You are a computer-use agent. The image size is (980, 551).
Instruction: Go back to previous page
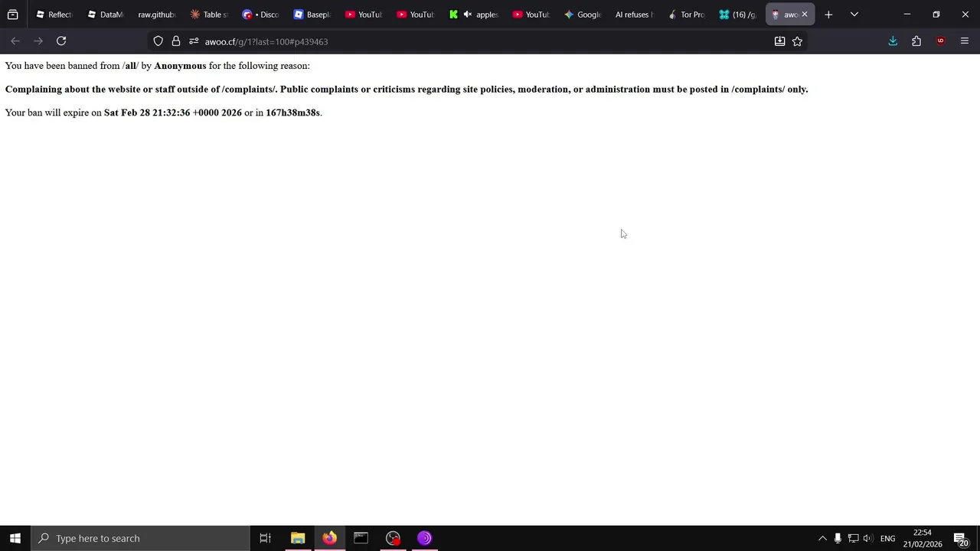(x=15, y=41)
